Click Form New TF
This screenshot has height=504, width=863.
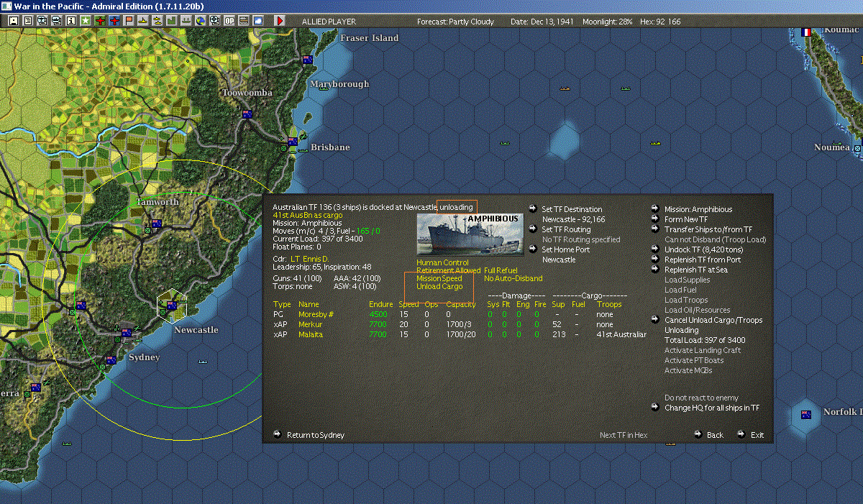click(686, 220)
